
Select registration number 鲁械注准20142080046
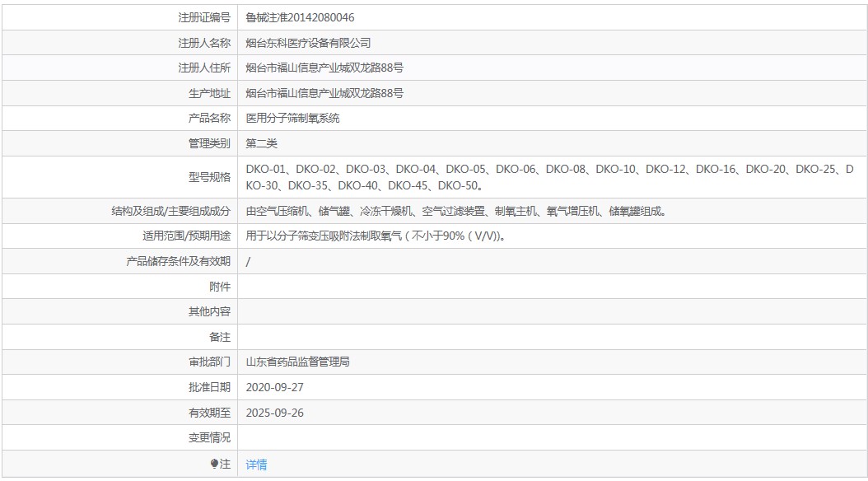[300, 18]
